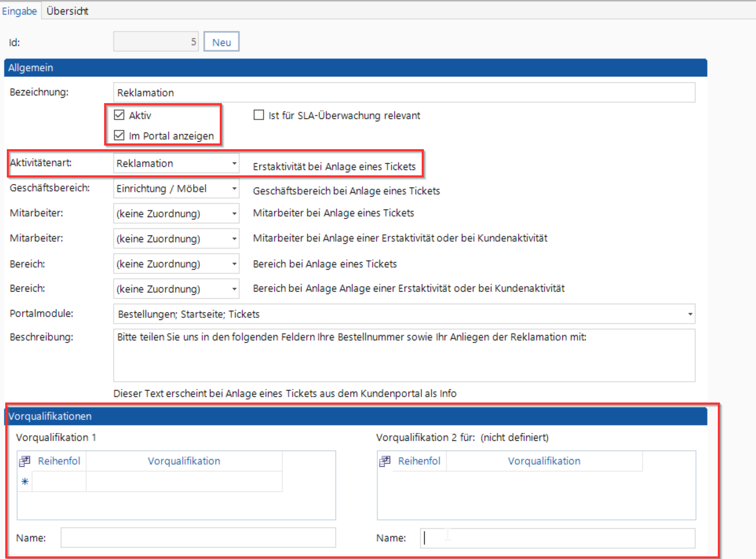Expand the Portalmodule dropdown
This screenshot has height=559, width=756.
pos(690,314)
